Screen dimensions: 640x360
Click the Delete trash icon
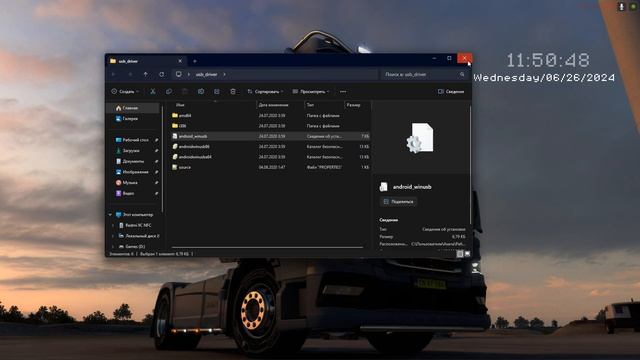tap(233, 91)
